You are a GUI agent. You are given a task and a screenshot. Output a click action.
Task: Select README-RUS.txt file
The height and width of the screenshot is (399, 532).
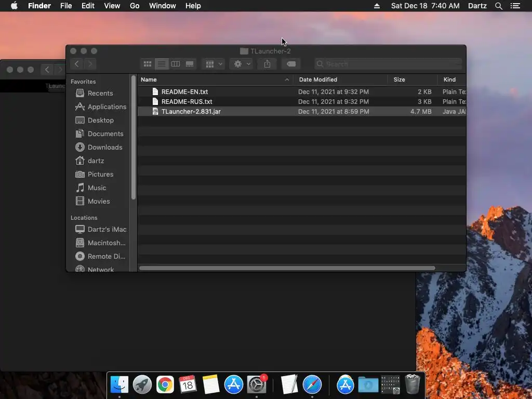302,101
